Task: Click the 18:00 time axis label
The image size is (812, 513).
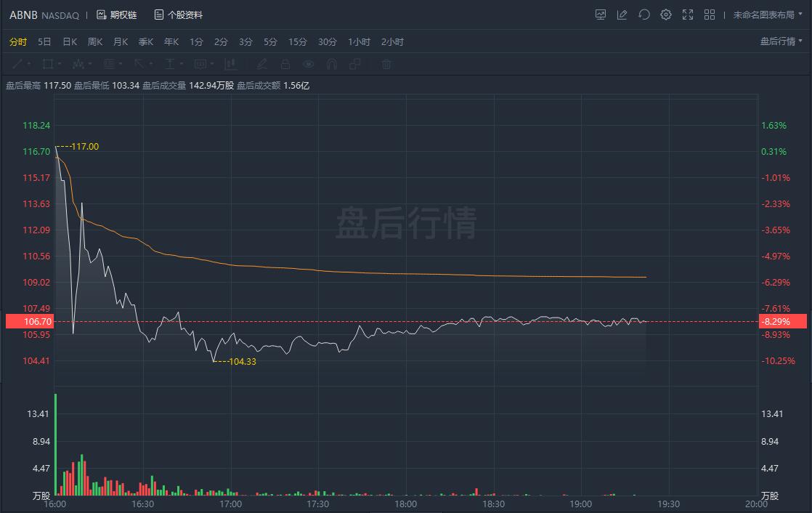Action: (x=405, y=504)
